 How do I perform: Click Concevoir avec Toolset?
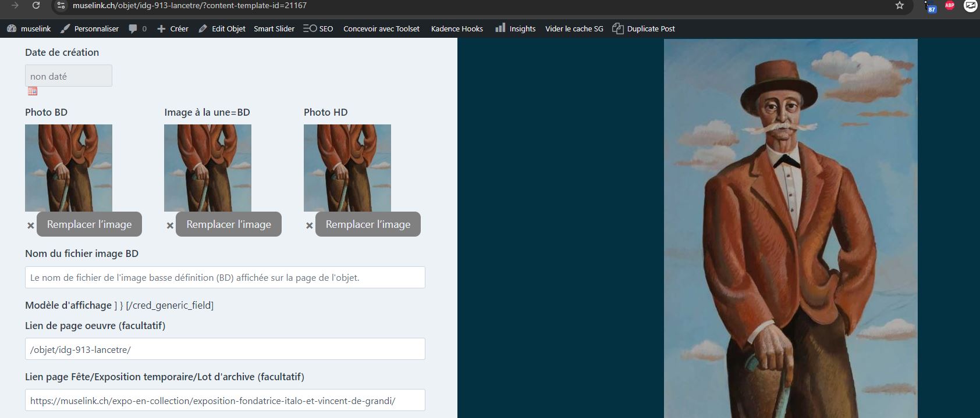(381, 28)
